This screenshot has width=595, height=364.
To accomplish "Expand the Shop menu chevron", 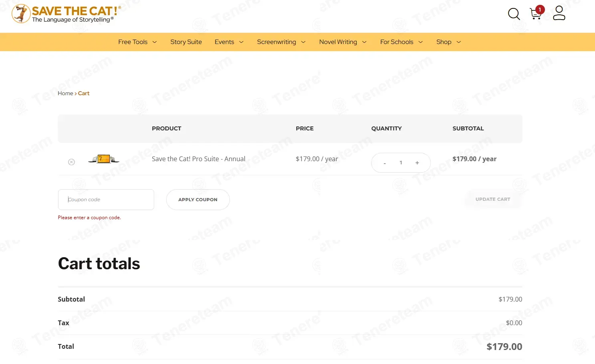I will (458, 42).
